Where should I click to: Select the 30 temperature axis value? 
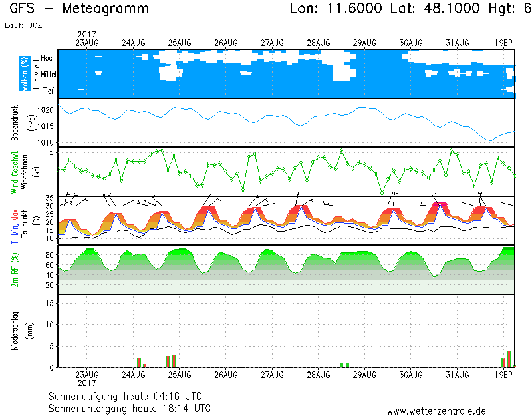(50, 206)
